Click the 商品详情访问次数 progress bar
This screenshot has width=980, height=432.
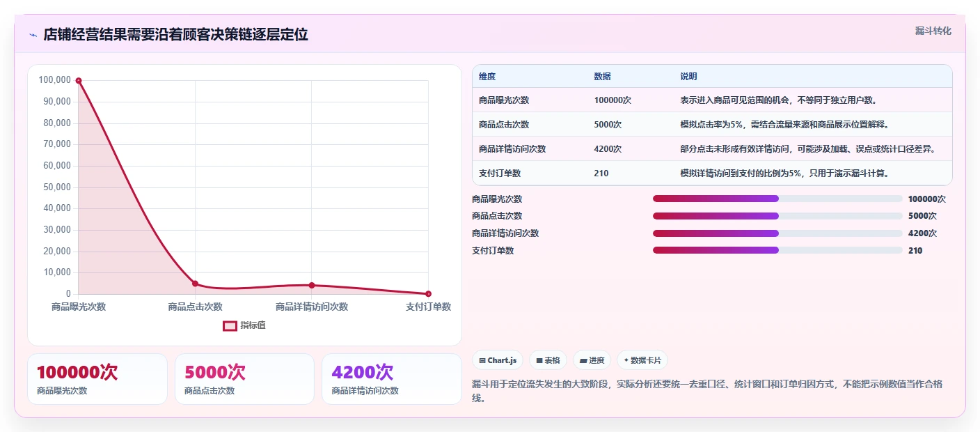click(x=777, y=233)
